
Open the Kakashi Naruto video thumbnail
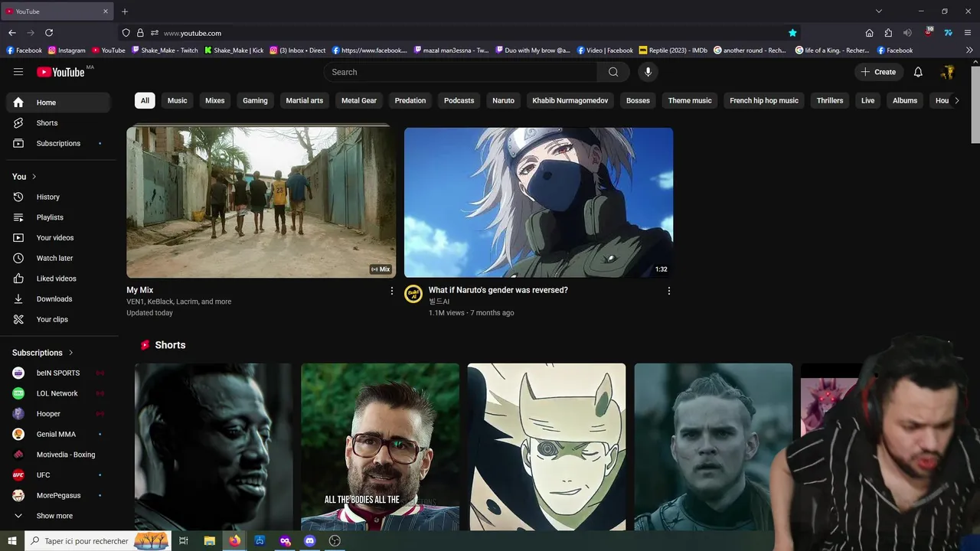(x=539, y=202)
